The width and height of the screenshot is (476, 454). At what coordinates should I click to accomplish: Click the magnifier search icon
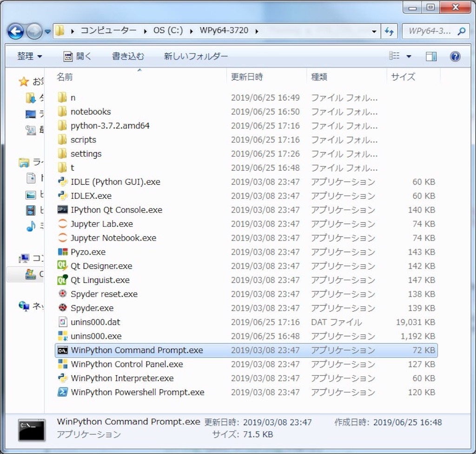(462, 31)
